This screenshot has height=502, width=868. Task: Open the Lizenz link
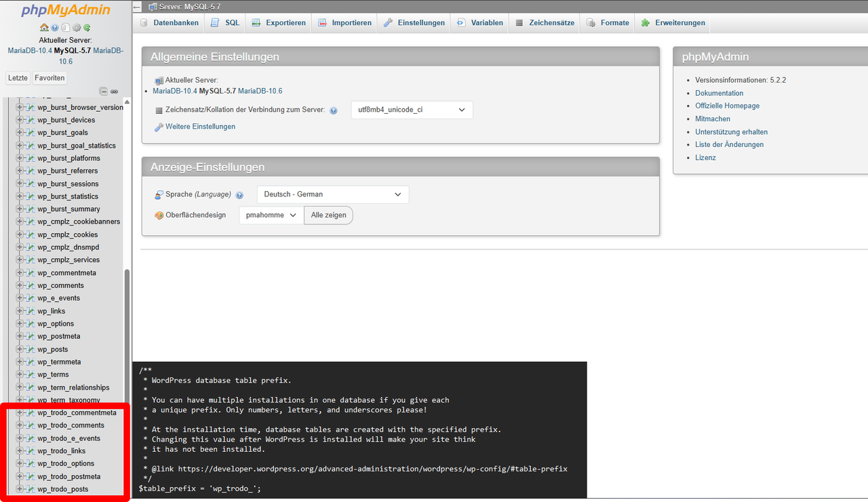pos(705,157)
